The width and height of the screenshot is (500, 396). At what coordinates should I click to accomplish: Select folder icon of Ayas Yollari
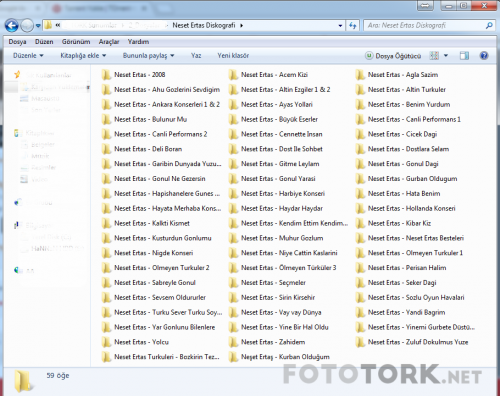[x=233, y=104]
